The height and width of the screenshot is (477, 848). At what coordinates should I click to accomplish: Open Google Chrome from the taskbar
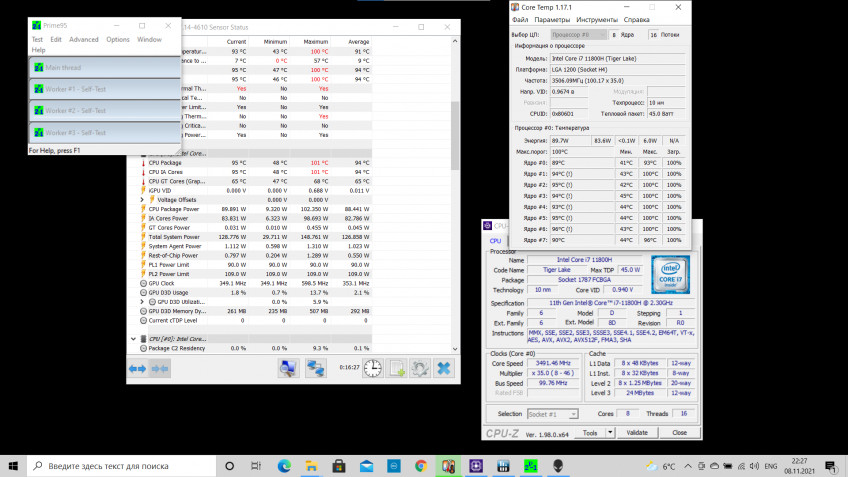(421, 466)
